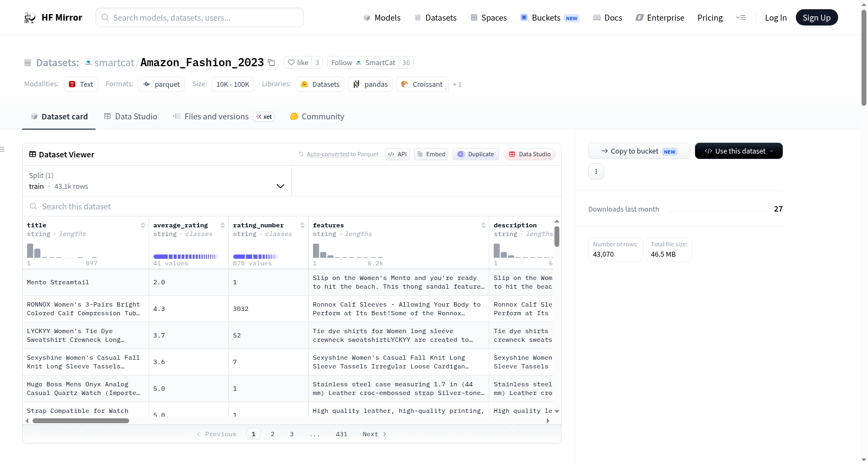Click the Embed button
The height and width of the screenshot is (465, 868).
click(x=431, y=154)
